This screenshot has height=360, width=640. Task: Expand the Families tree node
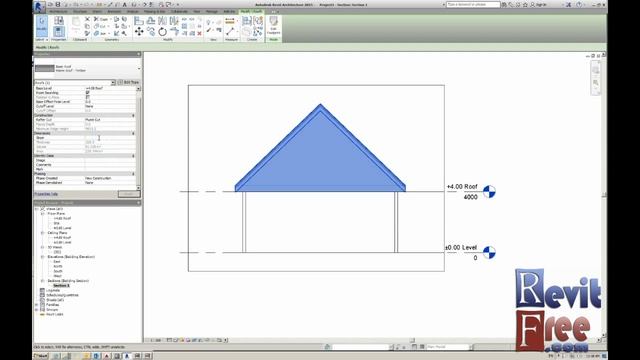37,304
